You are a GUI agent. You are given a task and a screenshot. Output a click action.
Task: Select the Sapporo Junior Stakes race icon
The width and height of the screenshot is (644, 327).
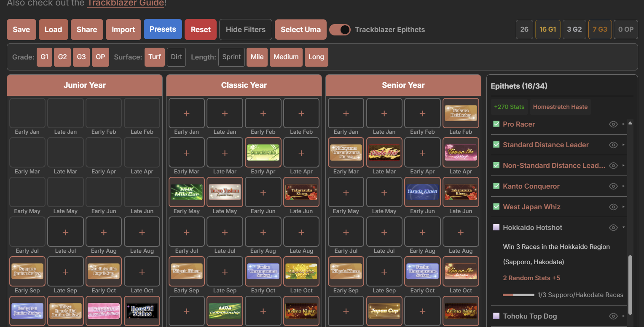click(27, 271)
